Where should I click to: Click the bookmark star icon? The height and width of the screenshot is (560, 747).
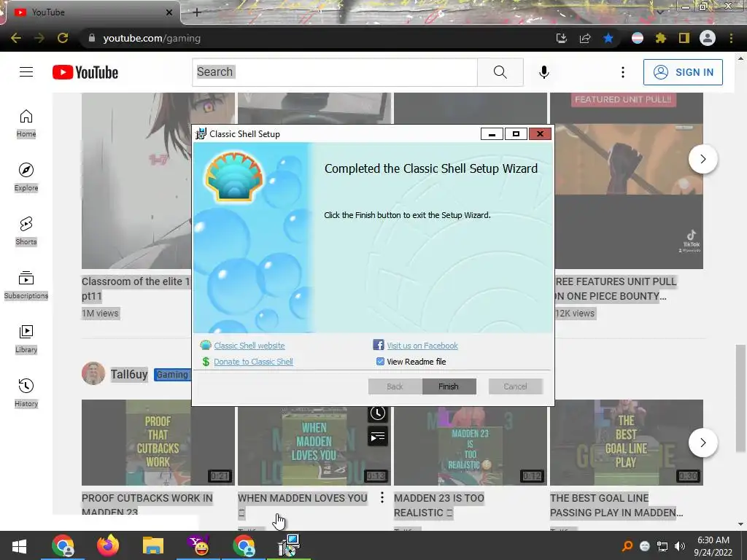pyautogui.click(x=608, y=38)
